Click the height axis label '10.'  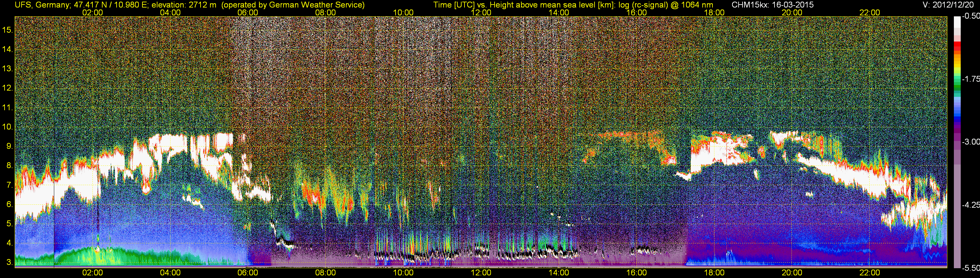click(8, 127)
